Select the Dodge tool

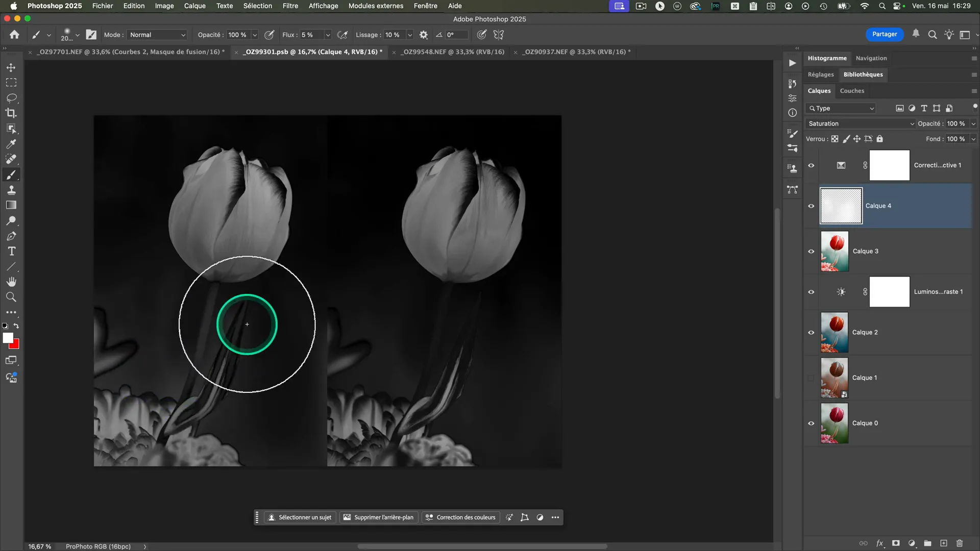(x=11, y=220)
